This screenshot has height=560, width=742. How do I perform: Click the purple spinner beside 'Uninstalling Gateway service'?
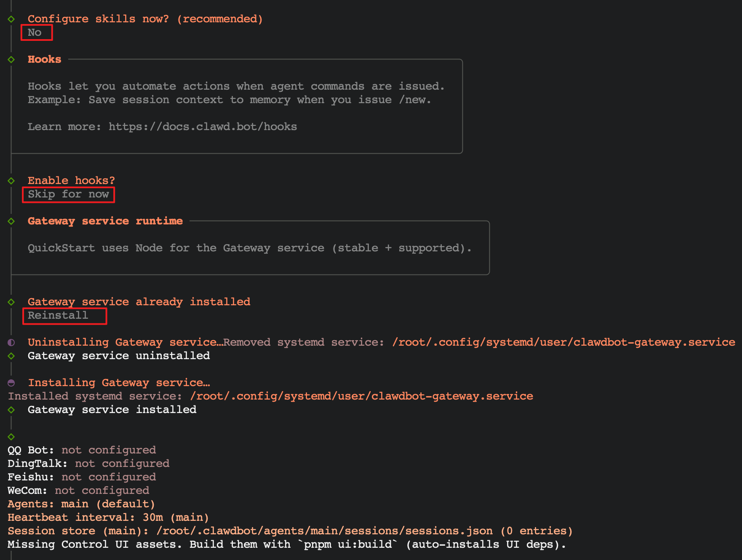pyautogui.click(x=11, y=342)
